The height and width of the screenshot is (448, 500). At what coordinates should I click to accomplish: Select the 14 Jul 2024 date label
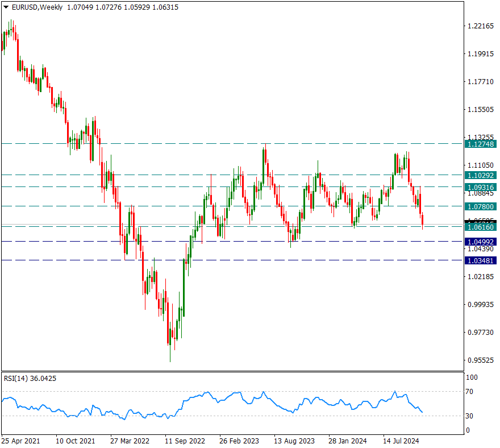[402, 441]
